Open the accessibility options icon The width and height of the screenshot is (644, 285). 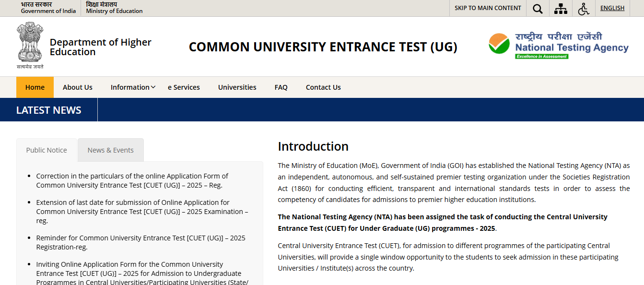584,8
